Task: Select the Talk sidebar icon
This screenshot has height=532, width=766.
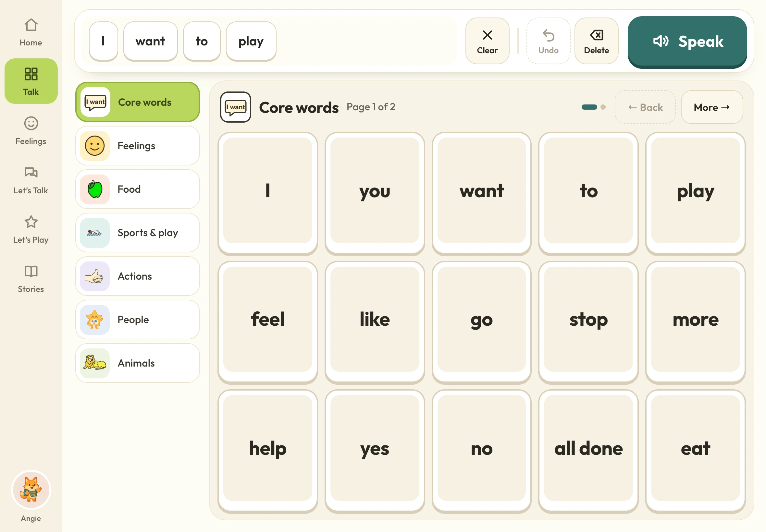Action: pyautogui.click(x=31, y=81)
